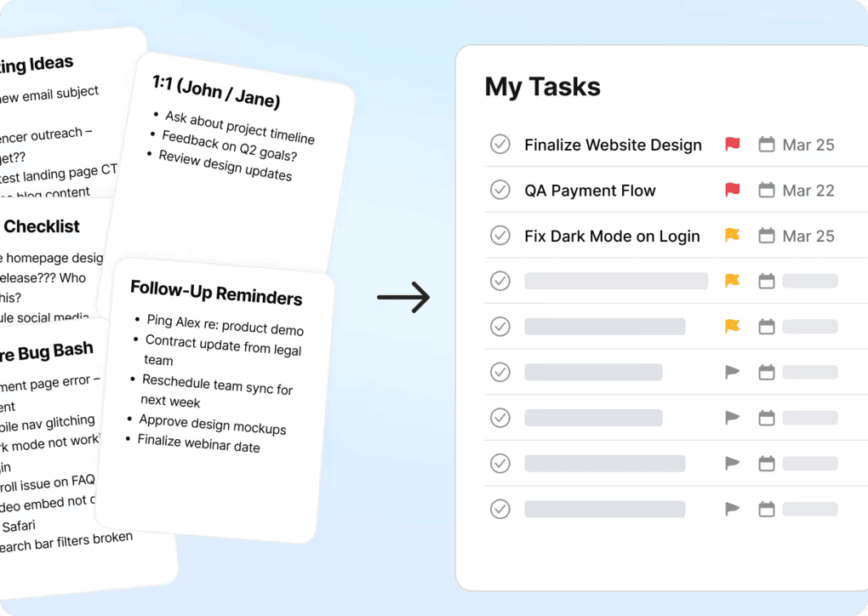This screenshot has height=616, width=868.
Task: Open the Mar 22 due date picker
Action: click(808, 191)
